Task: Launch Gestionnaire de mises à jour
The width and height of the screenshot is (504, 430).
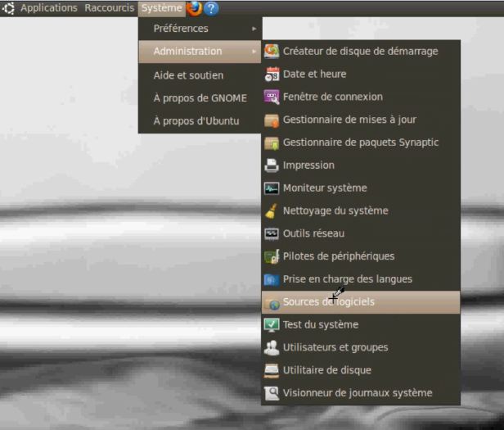Action: coord(361,120)
